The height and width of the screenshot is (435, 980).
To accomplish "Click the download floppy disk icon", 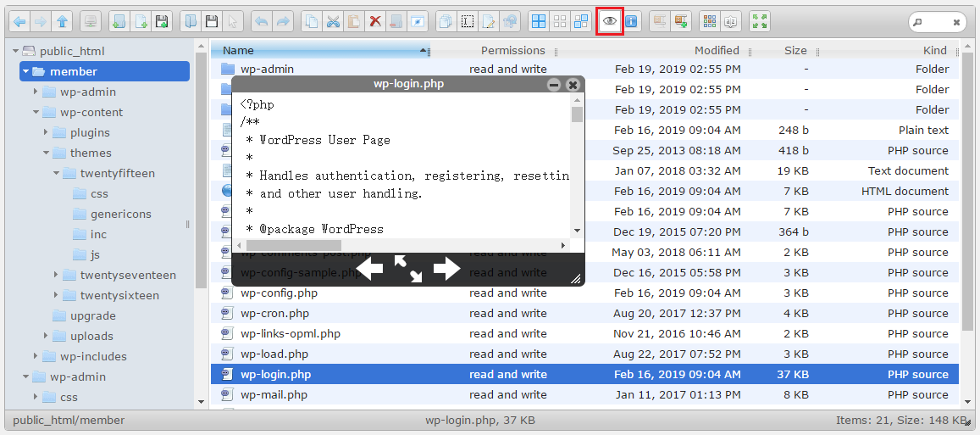I will [x=212, y=21].
